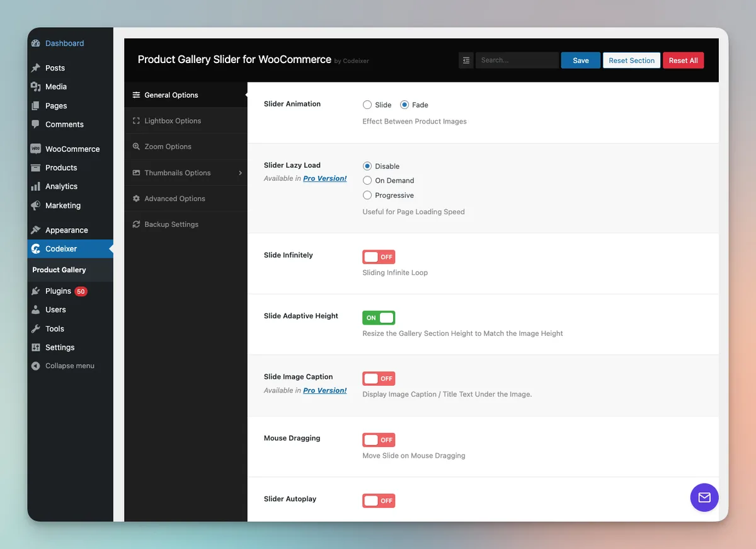Select the Slide animation radio button
Screen dimensions: 756x549
point(367,105)
